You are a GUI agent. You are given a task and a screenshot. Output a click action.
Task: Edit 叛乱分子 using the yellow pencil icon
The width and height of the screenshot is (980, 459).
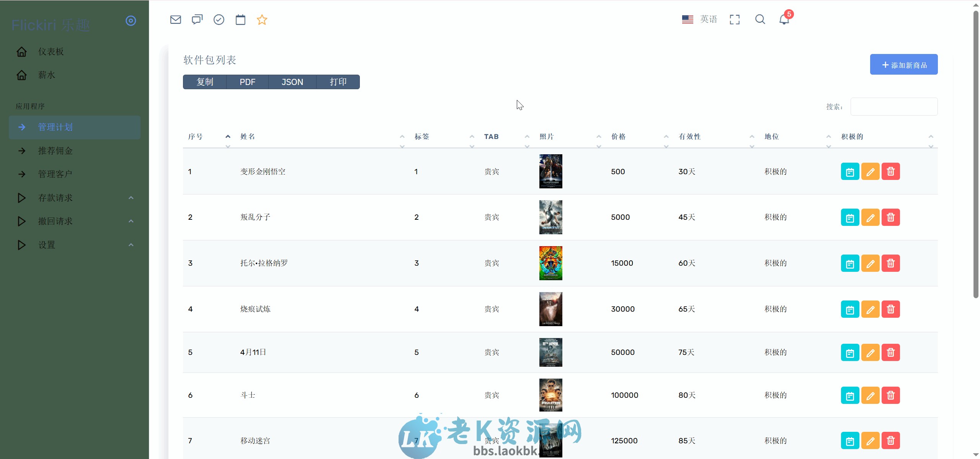[870, 217]
